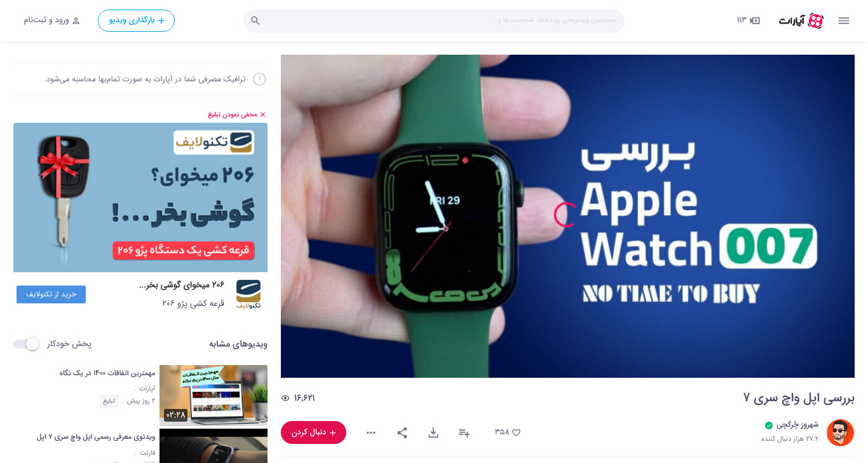The image size is (868, 463).
Task: Open the Peugeot 206 ad banner
Action: [140, 197]
